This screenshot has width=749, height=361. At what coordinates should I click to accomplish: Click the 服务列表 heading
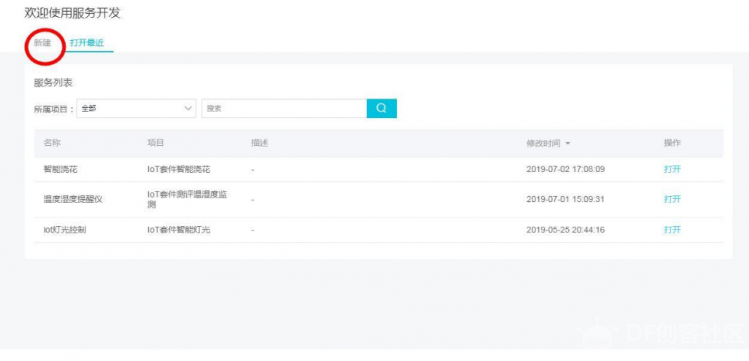pos(53,83)
